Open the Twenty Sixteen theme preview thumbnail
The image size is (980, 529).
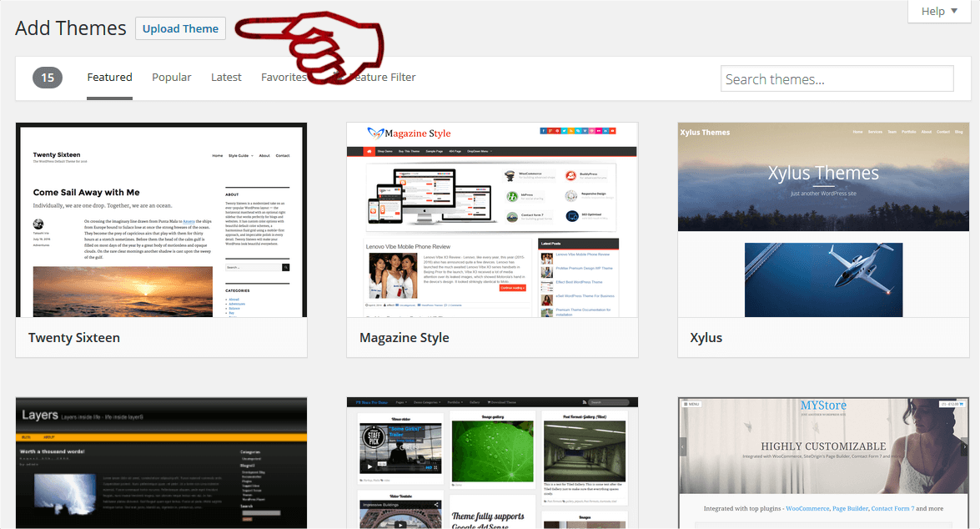coord(161,220)
